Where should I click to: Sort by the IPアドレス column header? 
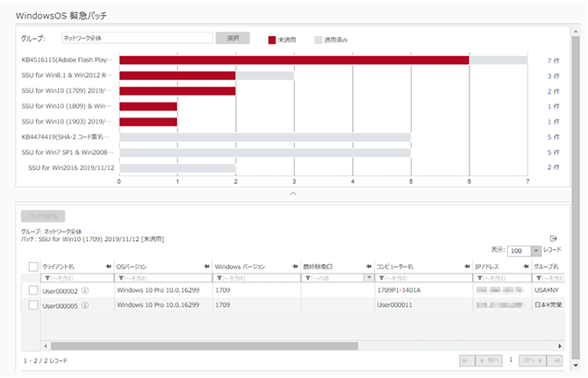click(491, 266)
